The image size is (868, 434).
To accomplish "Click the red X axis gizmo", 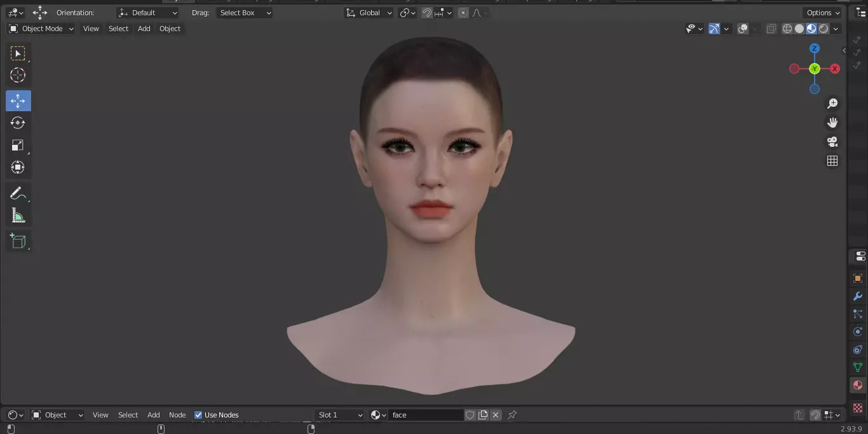I will click(x=835, y=69).
